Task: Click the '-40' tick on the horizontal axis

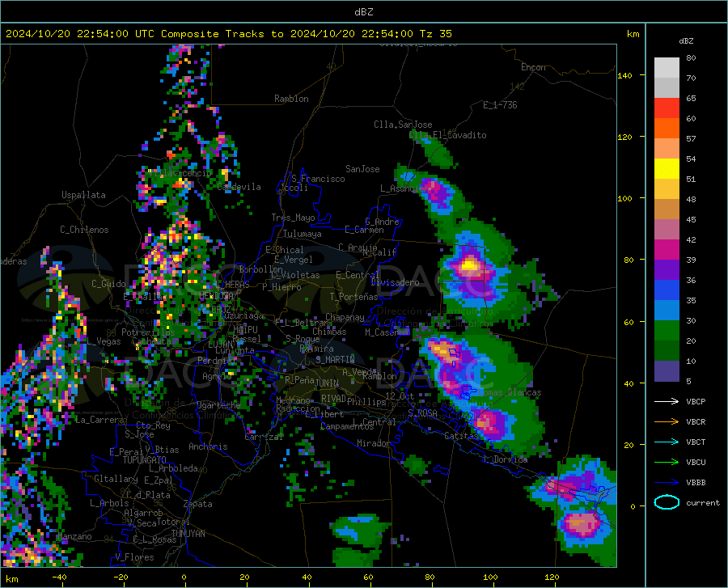Action: pyautogui.click(x=59, y=577)
